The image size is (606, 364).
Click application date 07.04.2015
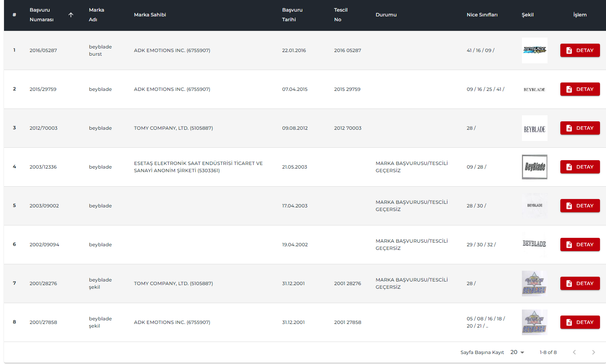tap(295, 89)
